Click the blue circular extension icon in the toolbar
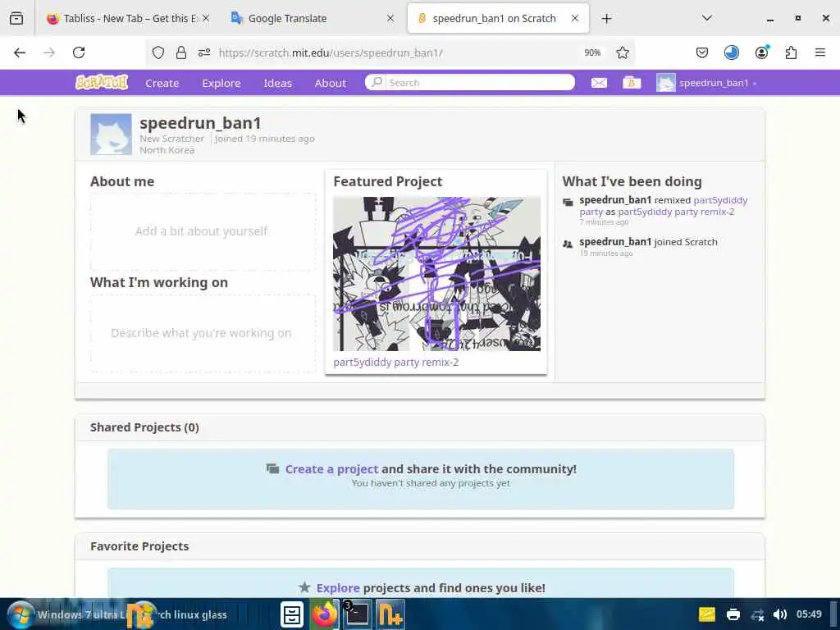This screenshot has width=840, height=630. tap(731, 52)
